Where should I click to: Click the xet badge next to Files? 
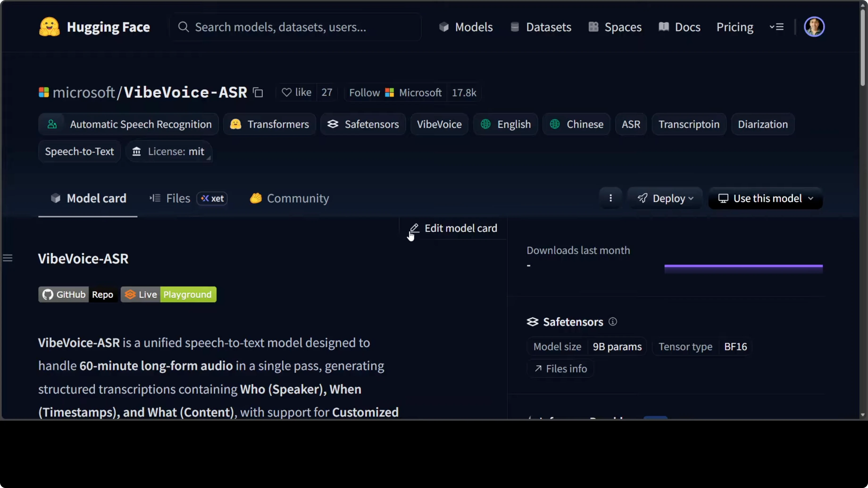click(212, 198)
